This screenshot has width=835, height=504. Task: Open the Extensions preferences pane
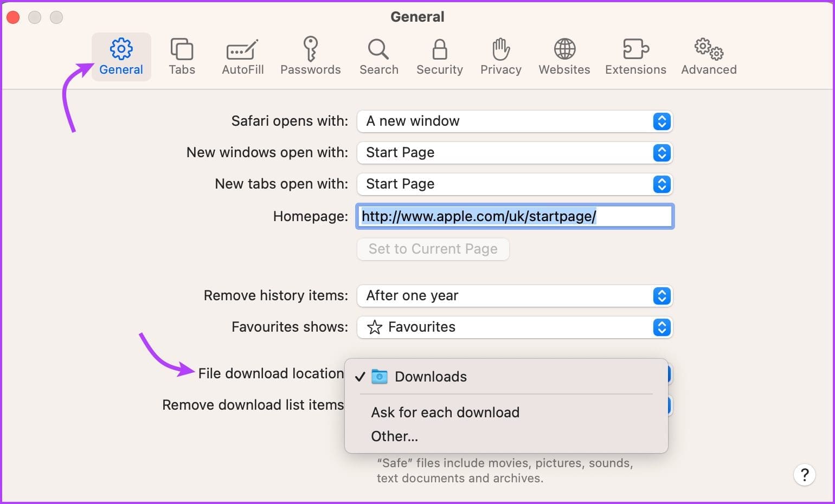pyautogui.click(x=635, y=57)
